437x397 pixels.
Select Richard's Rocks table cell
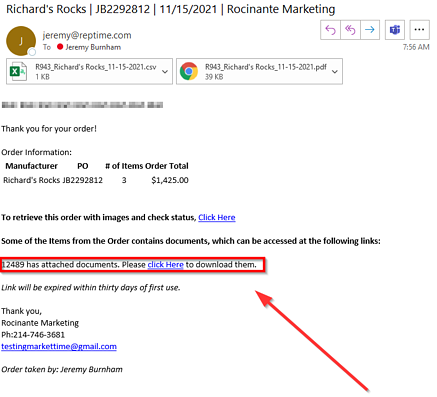tap(32, 180)
